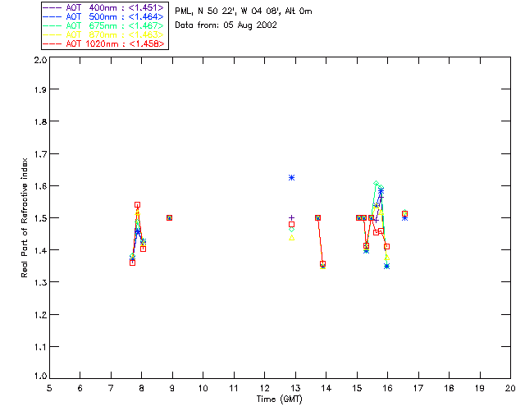The width and height of the screenshot is (525, 420).
Task: Select the lowest red square marker near 7.7
Action: click(132, 263)
